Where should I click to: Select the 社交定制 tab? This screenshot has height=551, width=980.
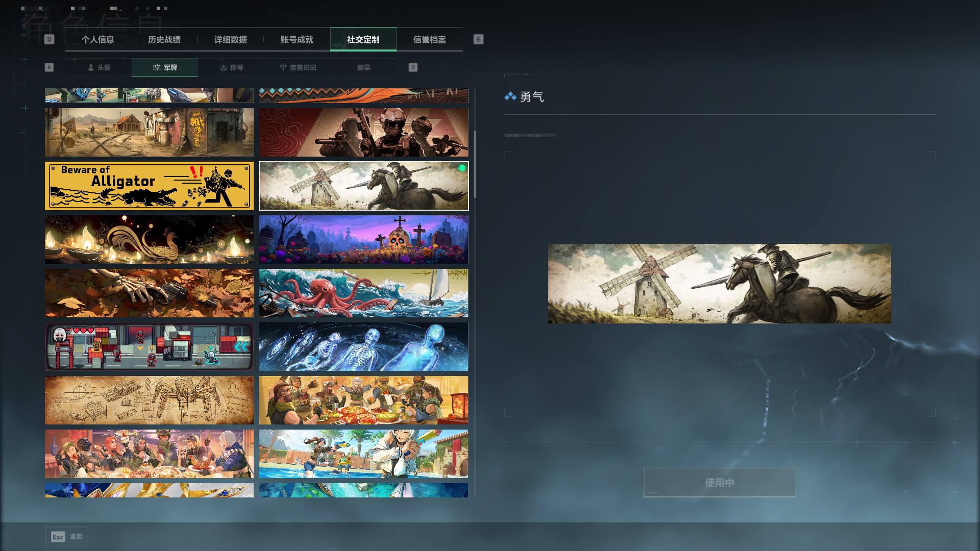point(363,39)
